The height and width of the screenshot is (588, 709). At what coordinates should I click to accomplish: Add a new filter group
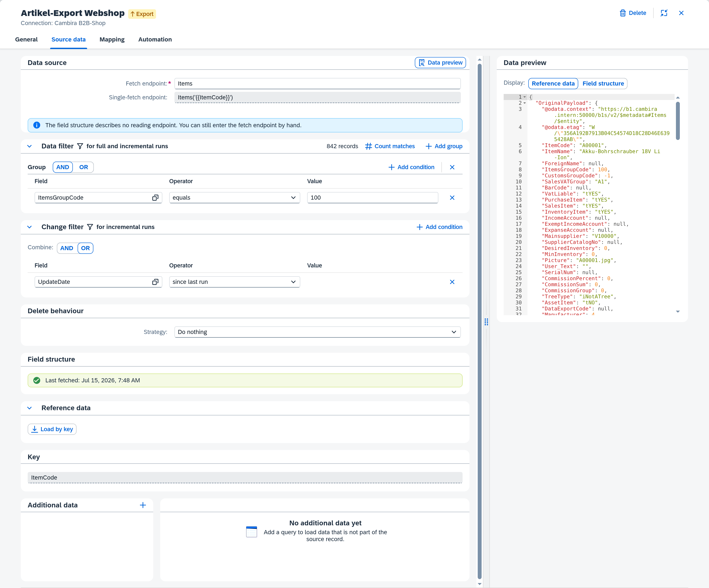click(x=444, y=146)
